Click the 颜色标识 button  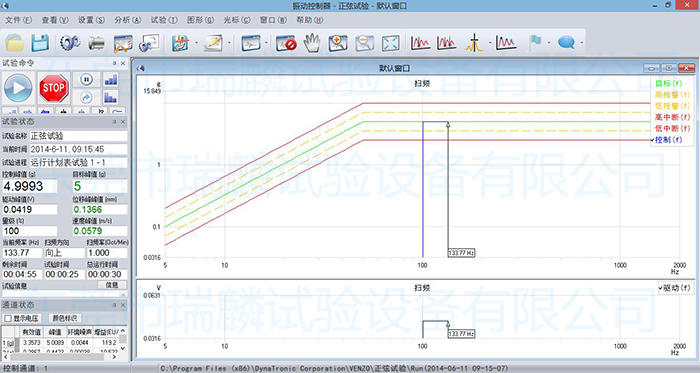coord(65,319)
